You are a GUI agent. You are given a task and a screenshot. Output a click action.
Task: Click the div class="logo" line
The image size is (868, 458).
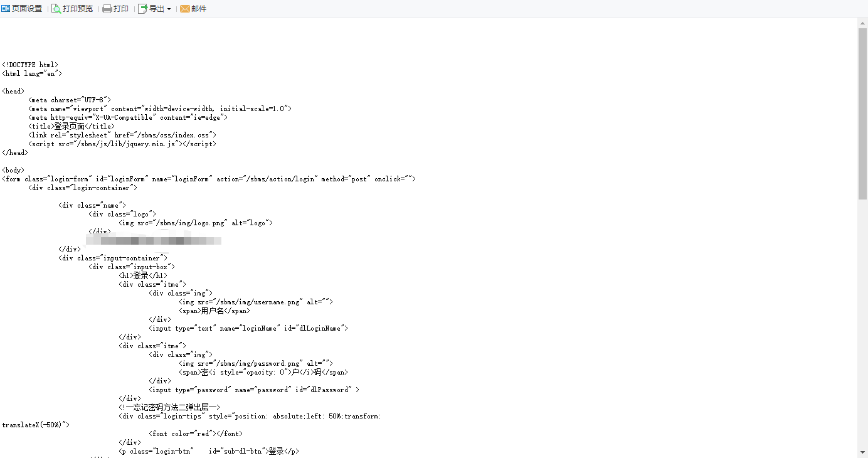tap(122, 214)
